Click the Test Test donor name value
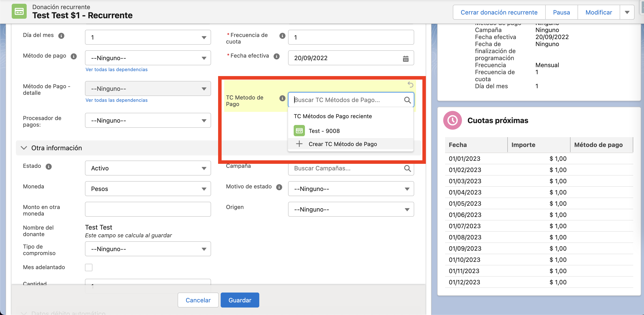 tap(99, 227)
